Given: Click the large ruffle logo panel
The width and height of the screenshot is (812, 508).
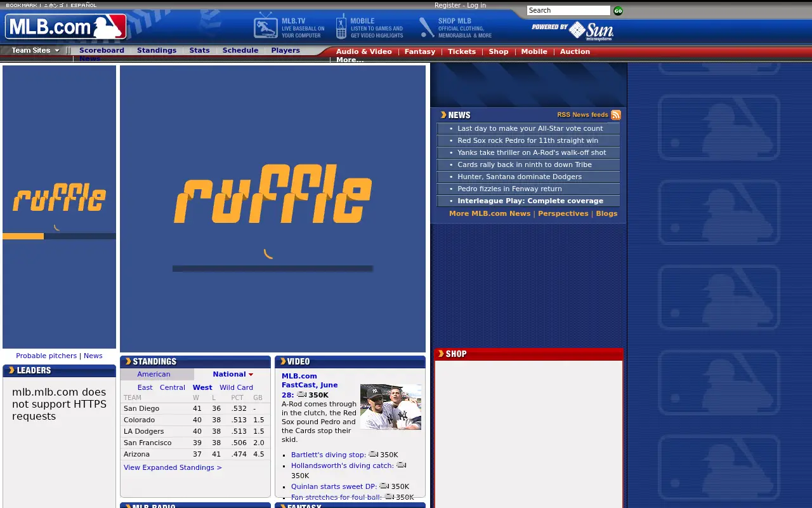Looking at the screenshot, I should click(273, 209).
